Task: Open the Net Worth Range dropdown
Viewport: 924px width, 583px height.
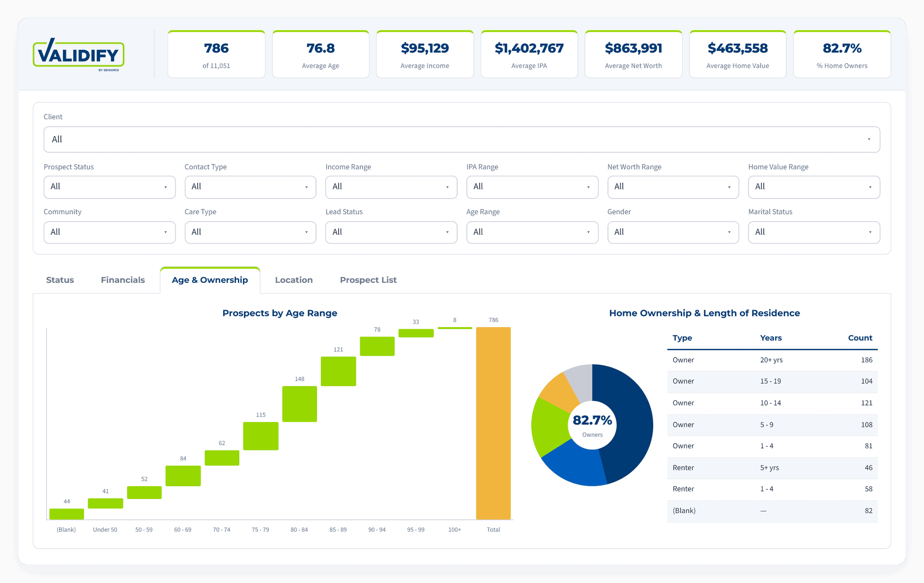Action: (673, 187)
